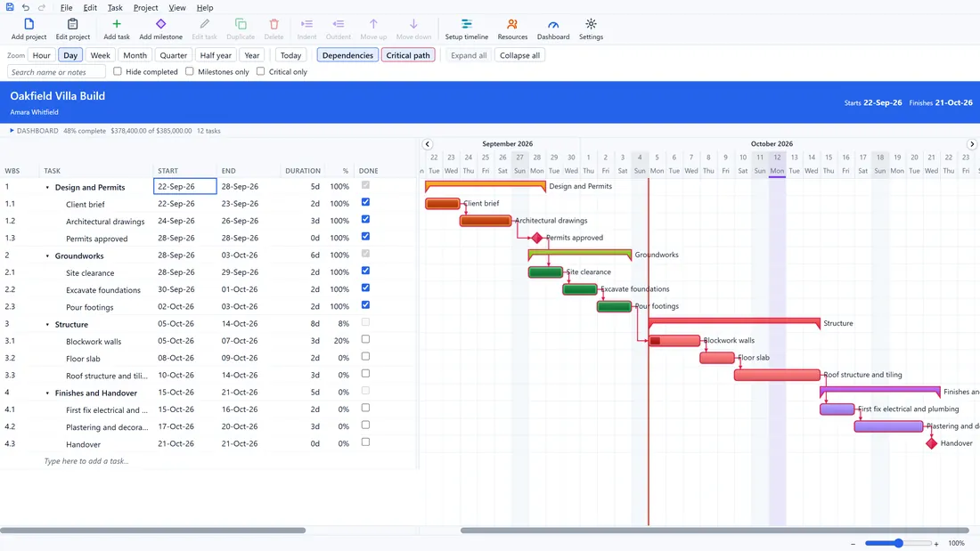Check the Critical only filter
980x551 pixels.
click(x=261, y=71)
